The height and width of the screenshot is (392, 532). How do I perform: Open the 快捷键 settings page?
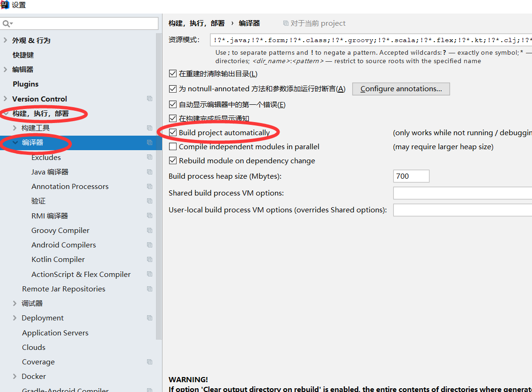(23, 55)
